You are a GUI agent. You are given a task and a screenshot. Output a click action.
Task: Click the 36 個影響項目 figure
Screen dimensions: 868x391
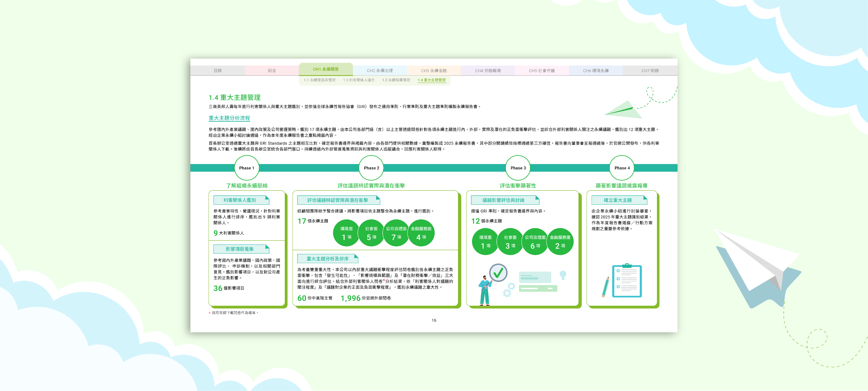[229, 288]
